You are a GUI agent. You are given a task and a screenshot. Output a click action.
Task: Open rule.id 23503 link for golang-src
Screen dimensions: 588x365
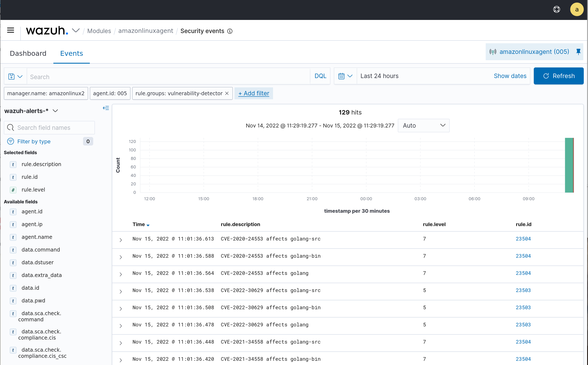pyautogui.click(x=523, y=290)
